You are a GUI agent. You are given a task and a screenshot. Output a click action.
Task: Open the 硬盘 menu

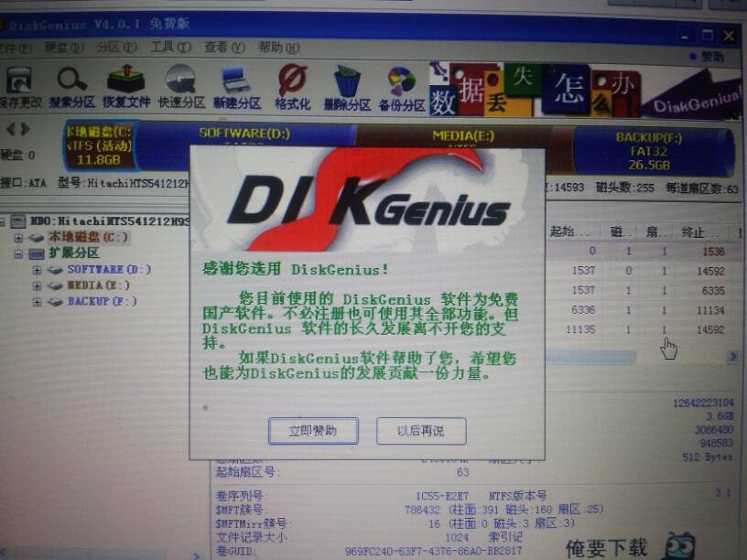64,48
